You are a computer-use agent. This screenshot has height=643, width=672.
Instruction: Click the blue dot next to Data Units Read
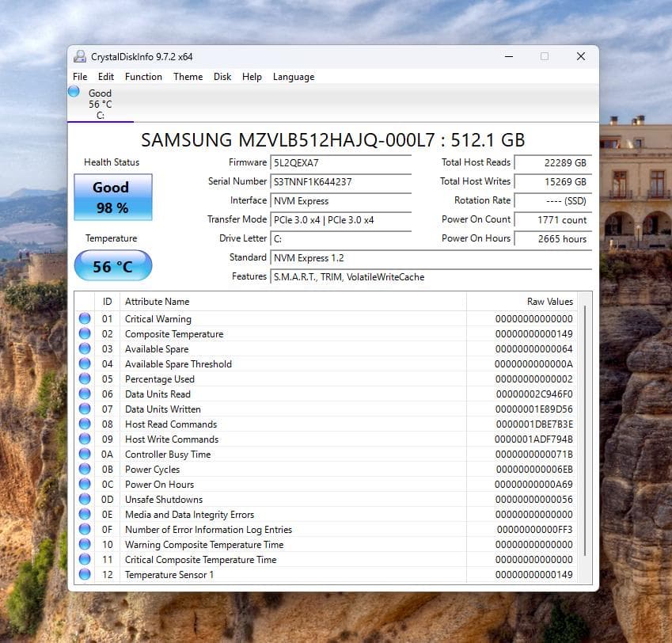point(85,394)
